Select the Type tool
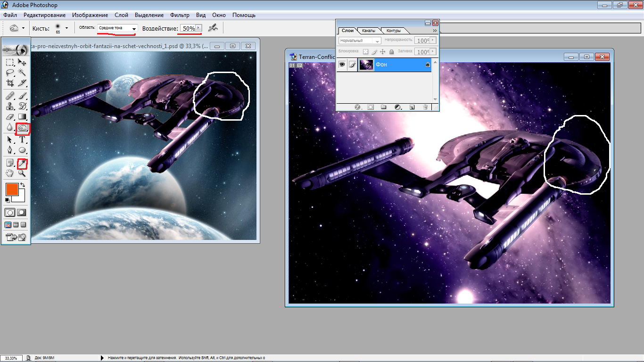The image size is (644, 362). point(22,140)
